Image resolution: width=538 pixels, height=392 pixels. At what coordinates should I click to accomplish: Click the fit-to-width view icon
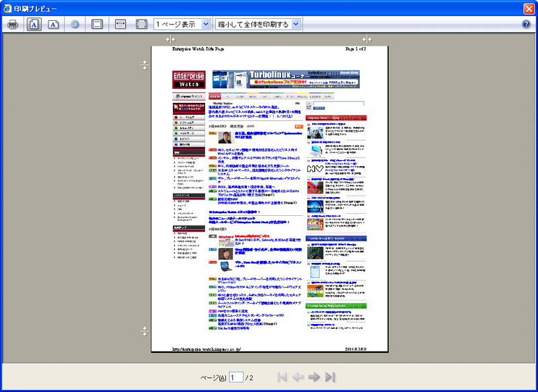[120, 24]
